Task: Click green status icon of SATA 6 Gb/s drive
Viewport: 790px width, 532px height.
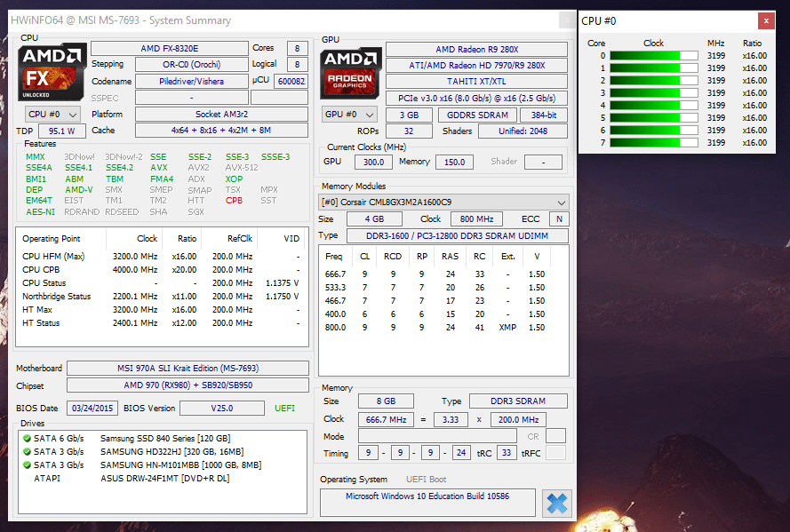Action: point(27,439)
